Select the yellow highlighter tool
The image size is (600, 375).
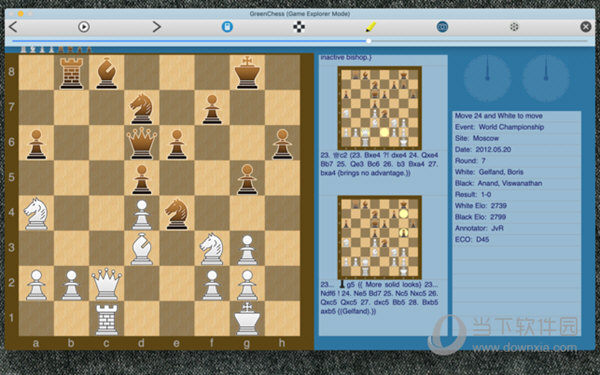click(370, 27)
